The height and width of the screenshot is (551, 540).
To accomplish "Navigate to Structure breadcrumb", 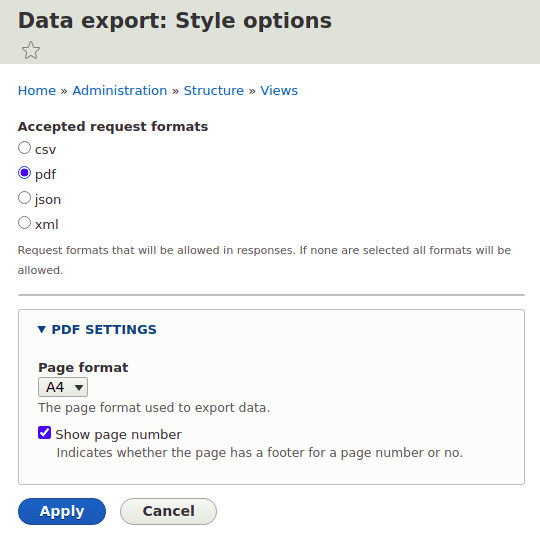I will [x=214, y=91].
